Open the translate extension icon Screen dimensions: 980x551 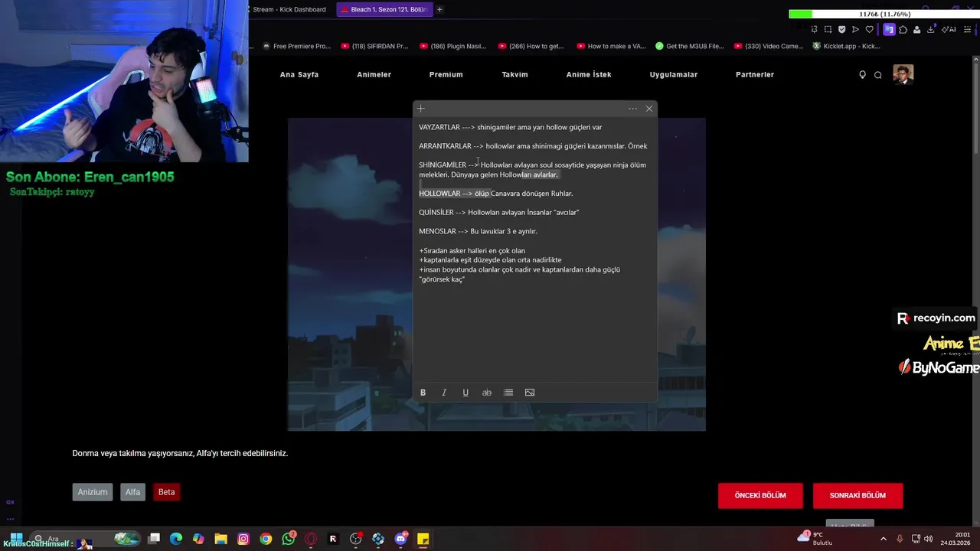pos(889,30)
